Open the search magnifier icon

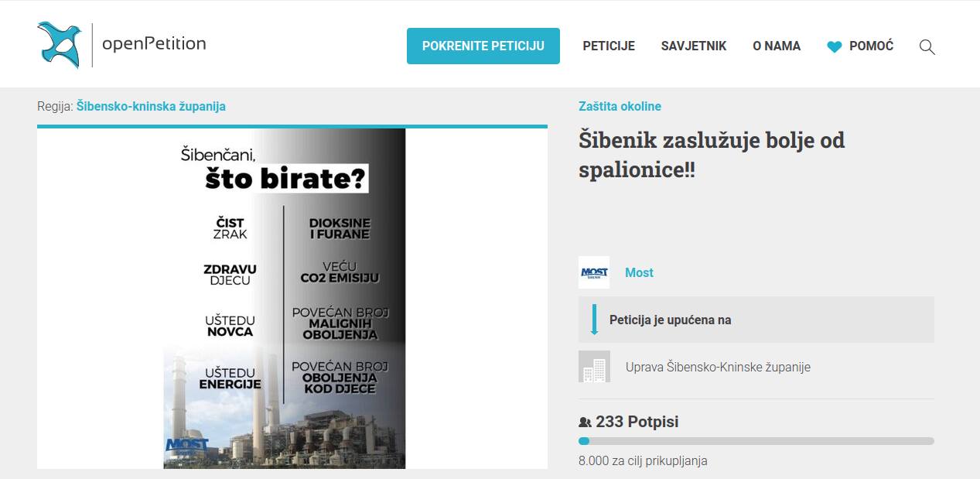click(927, 46)
